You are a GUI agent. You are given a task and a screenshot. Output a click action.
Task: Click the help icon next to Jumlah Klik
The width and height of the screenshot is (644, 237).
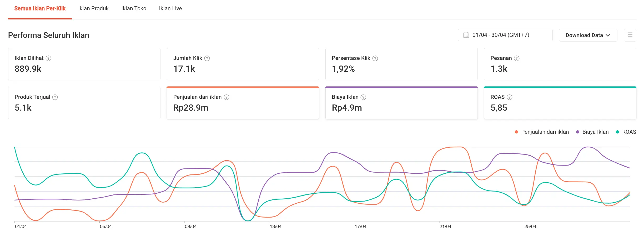coord(207,58)
